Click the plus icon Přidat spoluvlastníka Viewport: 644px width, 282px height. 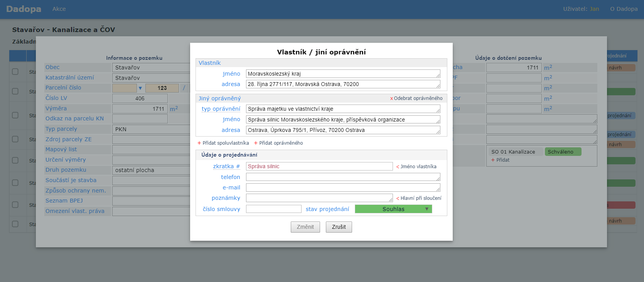pyautogui.click(x=199, y=143)
